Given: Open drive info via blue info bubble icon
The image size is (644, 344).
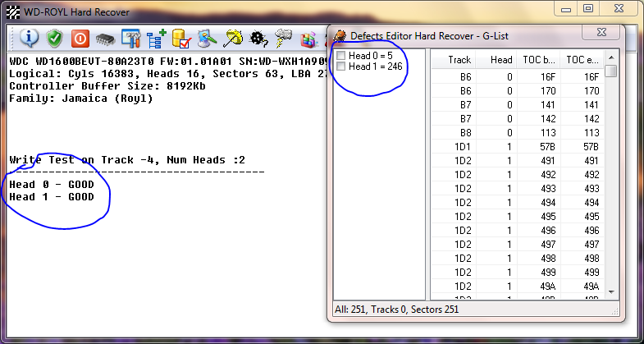Looking at the screenshot, I should pos(29,39).
